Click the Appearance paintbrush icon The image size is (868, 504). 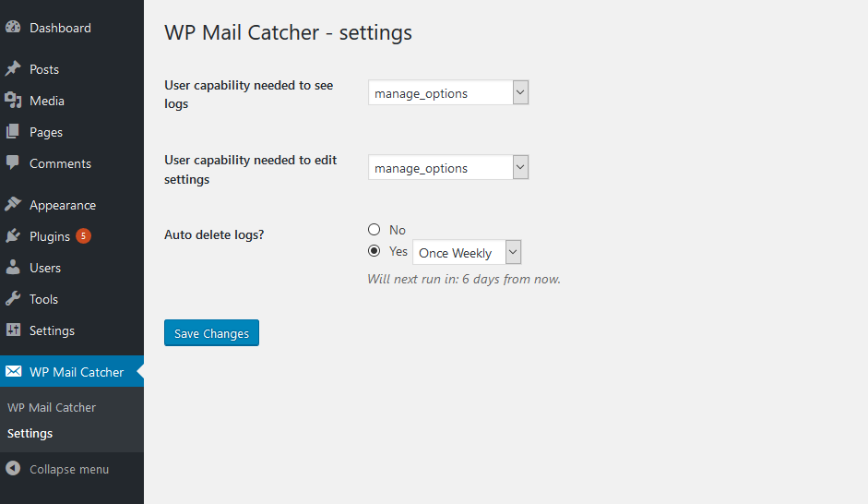13,204
